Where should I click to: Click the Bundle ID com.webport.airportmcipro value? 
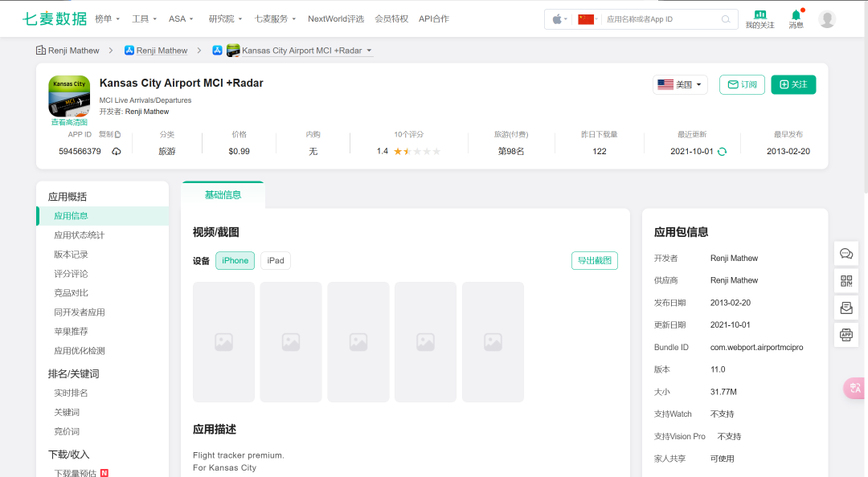(757, 348)
